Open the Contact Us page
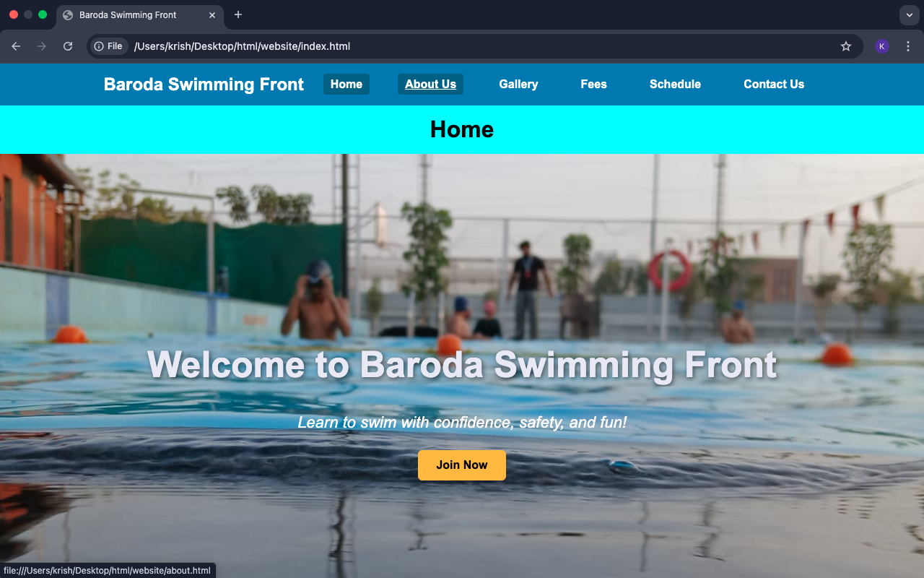Viewport: 924px width, 578px height. point(774,84)
